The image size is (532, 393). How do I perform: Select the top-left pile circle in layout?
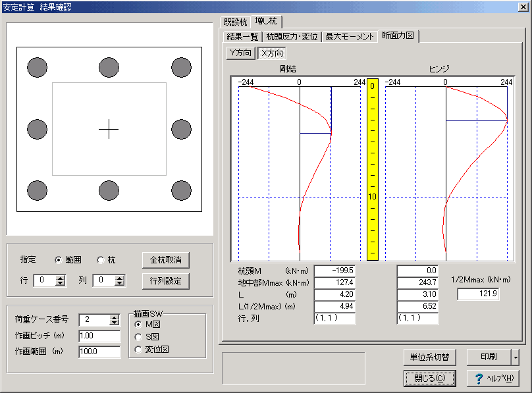point(37,68)
